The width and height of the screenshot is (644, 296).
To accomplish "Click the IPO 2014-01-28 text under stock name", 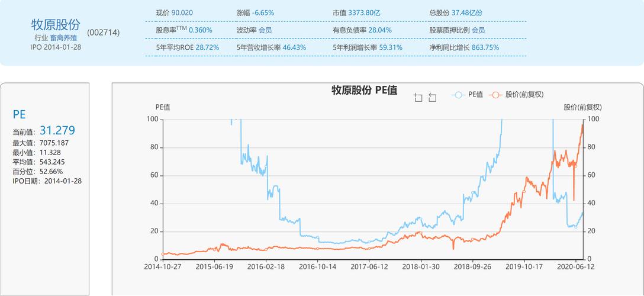I will pyautogui.click(x=56, y=47).
